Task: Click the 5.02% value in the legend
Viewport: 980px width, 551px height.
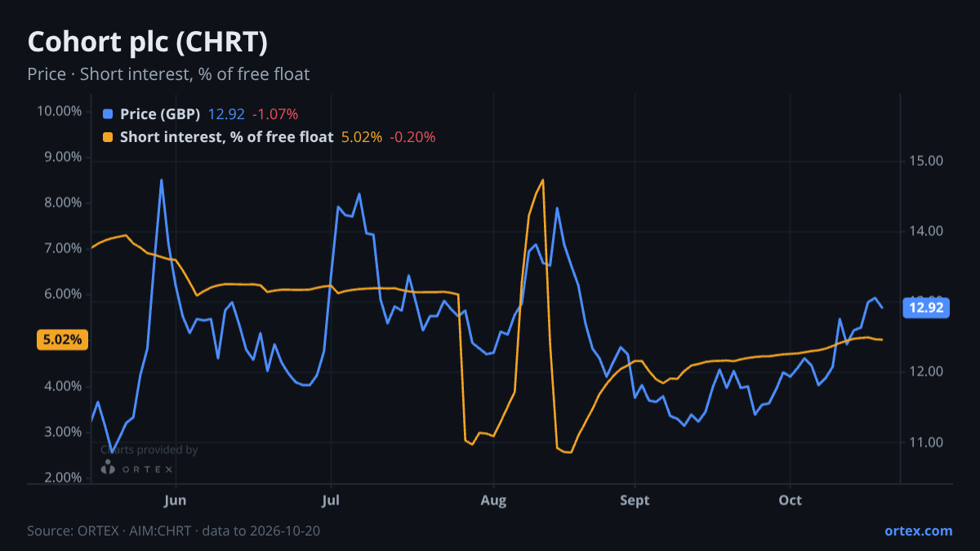Action: tap(362, 137)
